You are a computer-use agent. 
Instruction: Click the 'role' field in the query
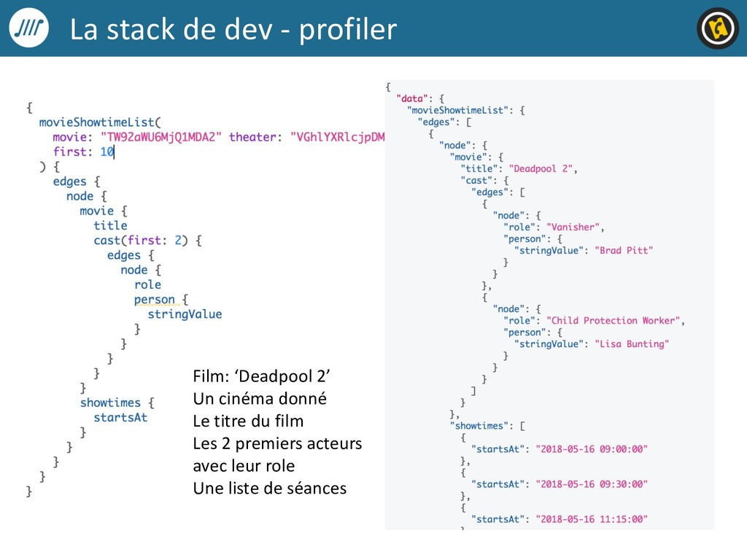[x=147, y=285]
